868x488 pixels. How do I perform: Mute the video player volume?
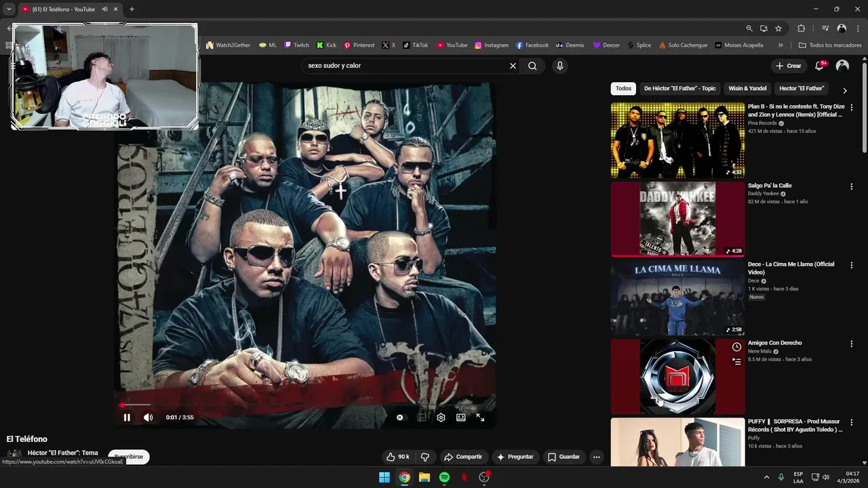pos(148,418)
